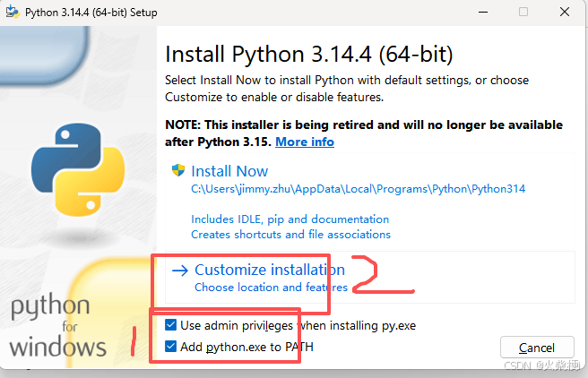Click the 'python for windows' branding text
The width and height of the screenshot is (588, 378).
(57, 325)
